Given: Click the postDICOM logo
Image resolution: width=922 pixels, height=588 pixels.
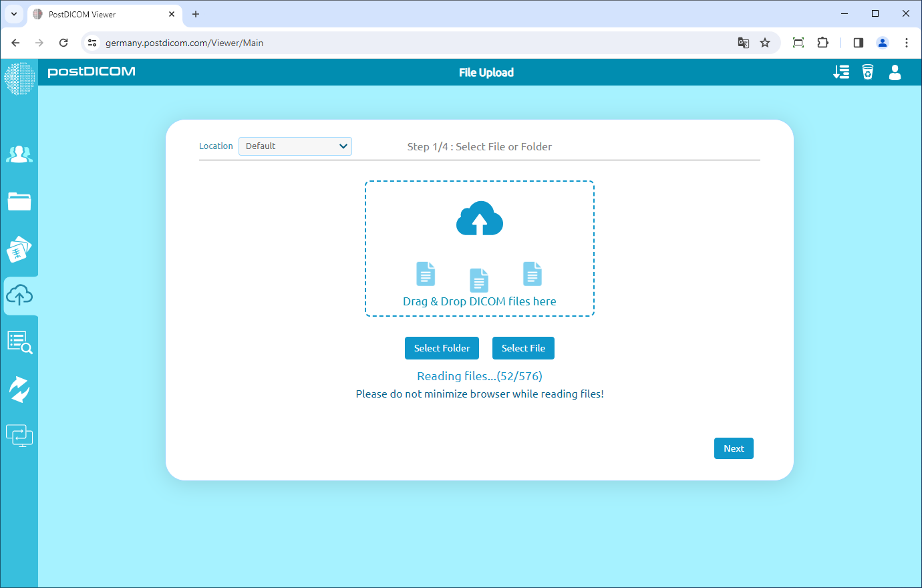Looking at the screenshot, I should pos(92,72).
